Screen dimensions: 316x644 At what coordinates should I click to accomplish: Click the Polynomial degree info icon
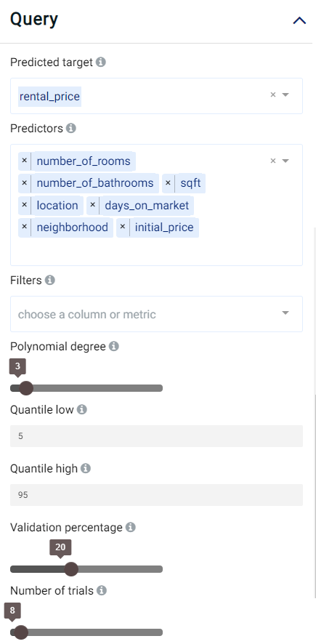pos(114,346)
